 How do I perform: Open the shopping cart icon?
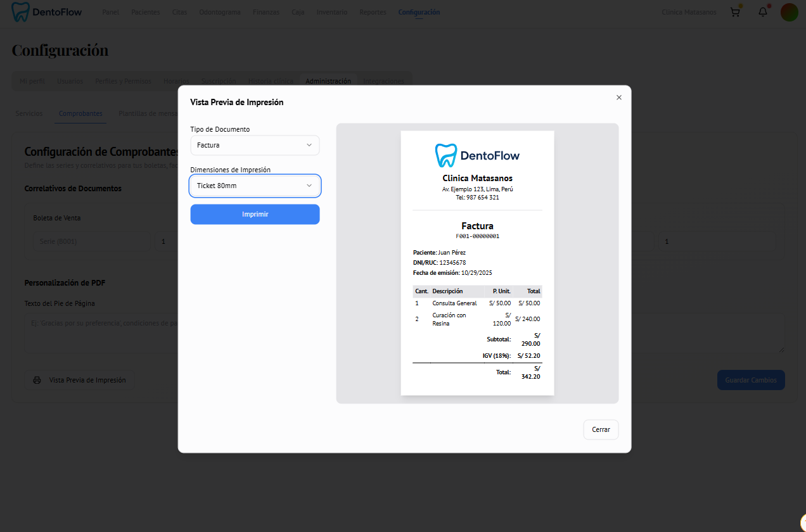[734, 11]
